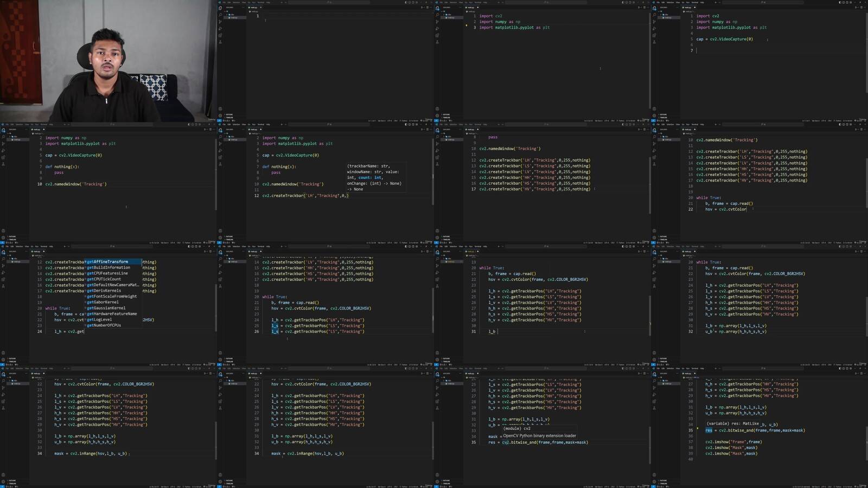Click incomplete 'hsv = cv2.cvtColor' line 22

[726, 209]
